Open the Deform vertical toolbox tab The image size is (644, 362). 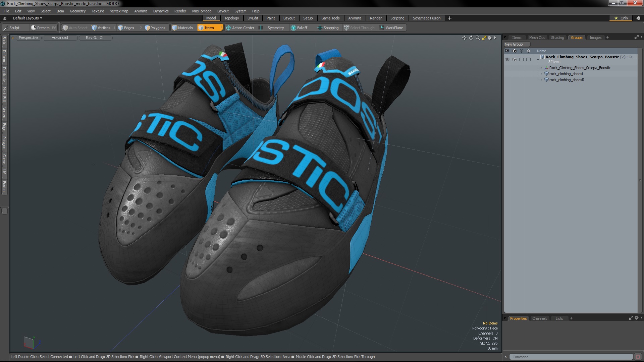4,56
